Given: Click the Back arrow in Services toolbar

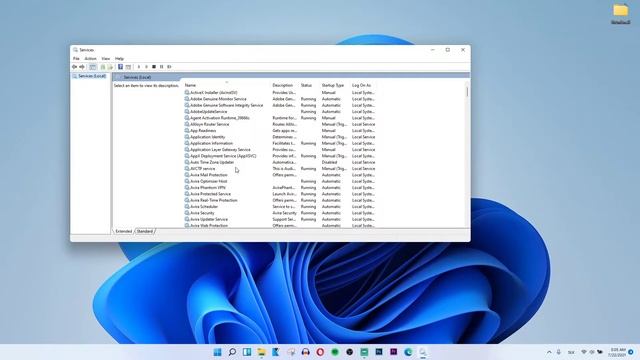Looking at the screenshot, I should (74, 67).
